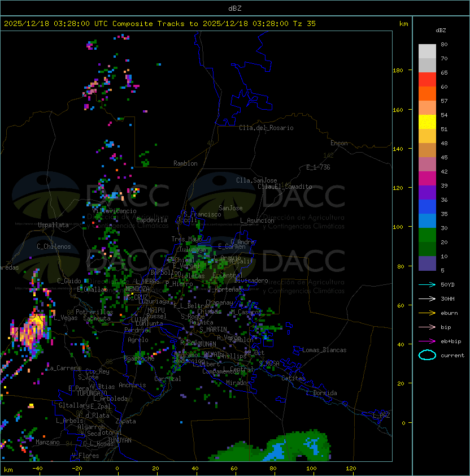Click the '50YD' legend label
470x476 pixels.
[x=447, y=284]
